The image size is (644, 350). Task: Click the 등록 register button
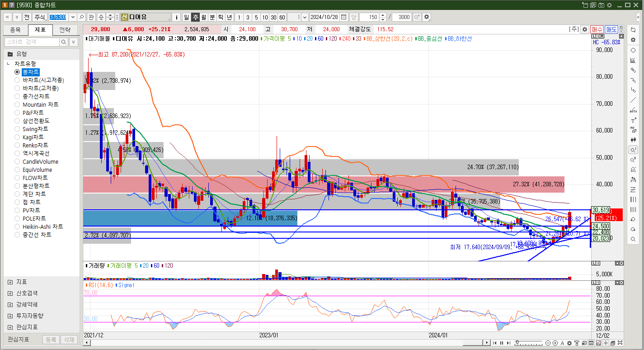(51, 340)
